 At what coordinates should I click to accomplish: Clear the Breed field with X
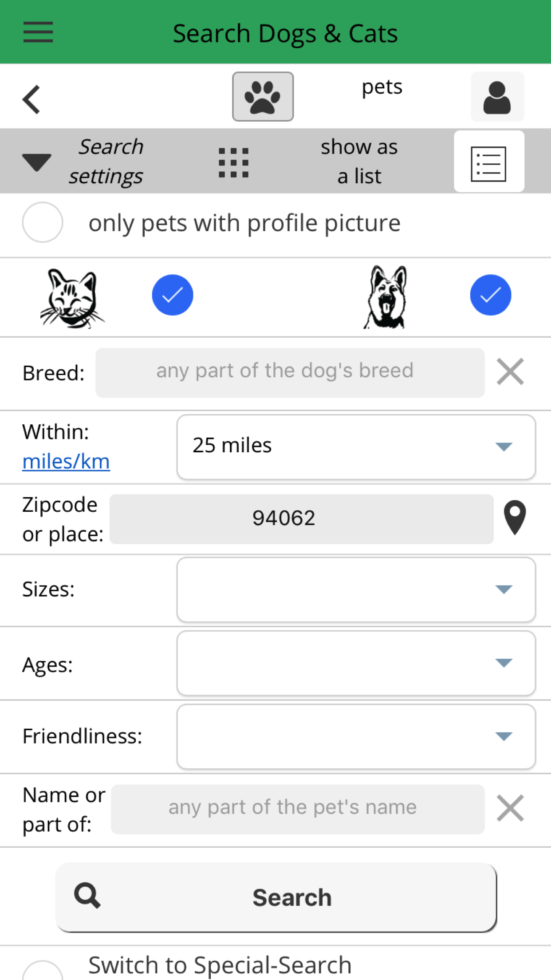510,371
